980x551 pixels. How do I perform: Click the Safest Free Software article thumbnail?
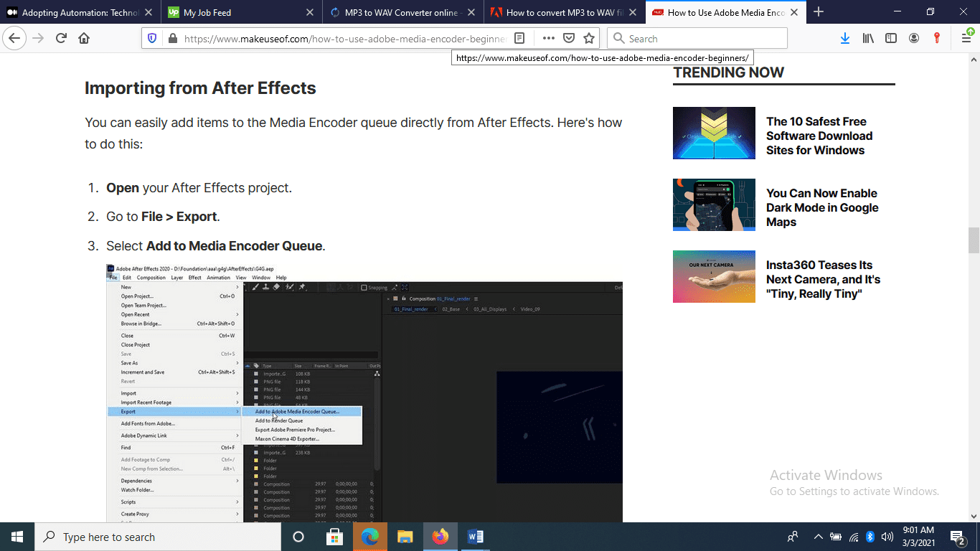click(714, 133)
